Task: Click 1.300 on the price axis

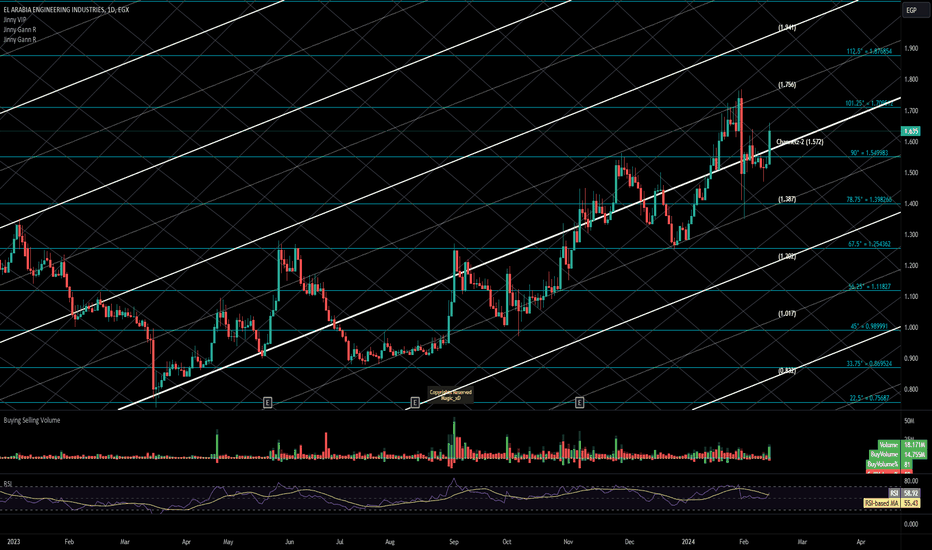Action: pyautogui.click(x=911, y=234)
